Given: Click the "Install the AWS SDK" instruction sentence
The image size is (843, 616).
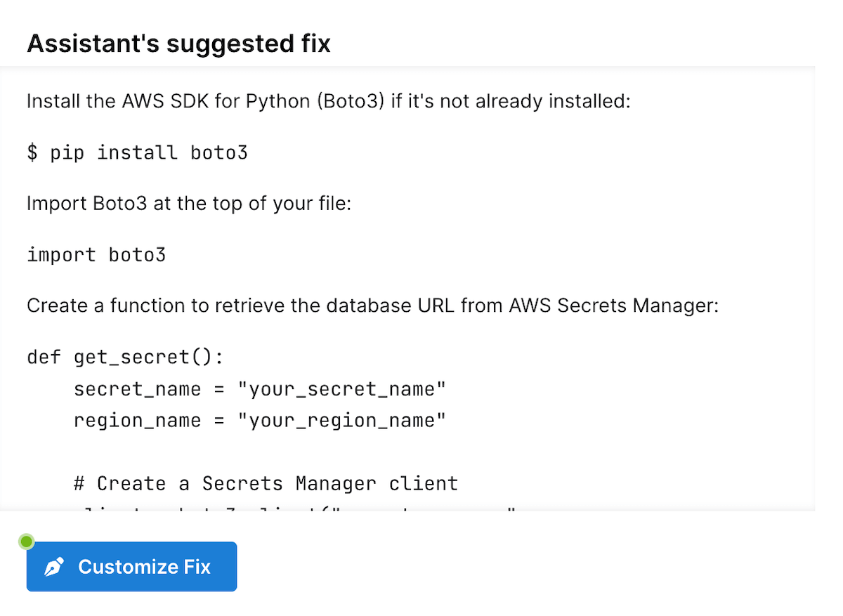Looking at the screenshot, I should 329,101.
